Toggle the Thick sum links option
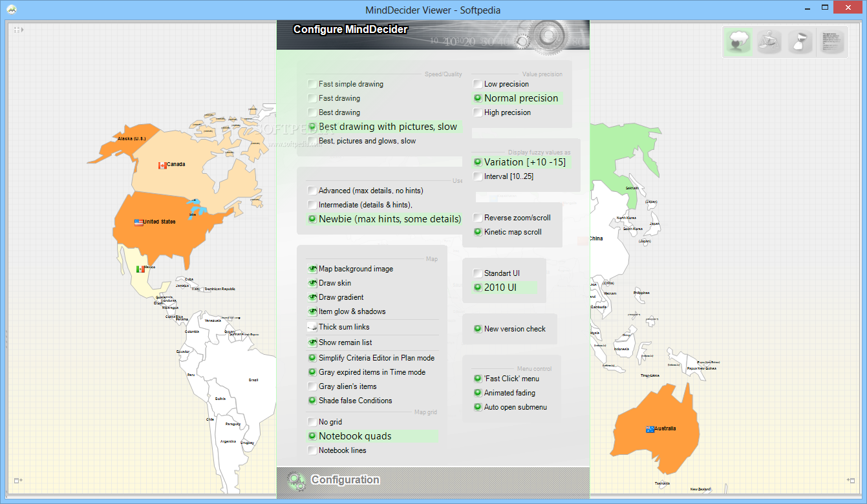The height and width of the screenshot is (504, 867). coord(338,327)
